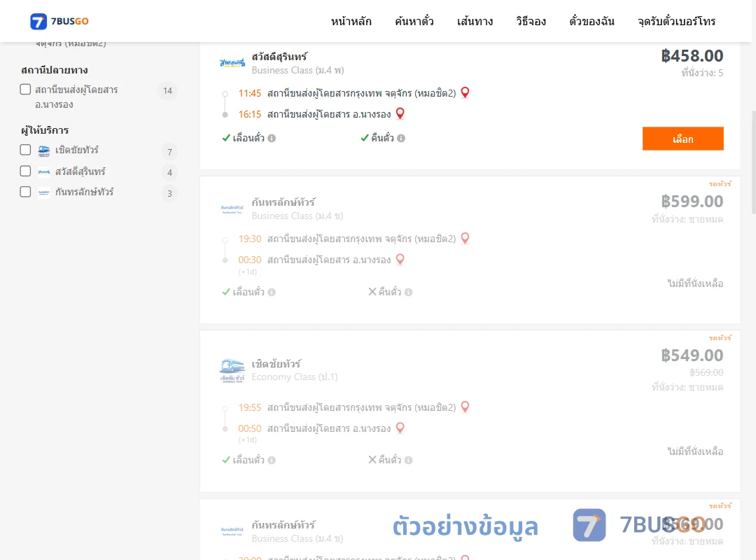
Task: Click count badge 14 for destination station
Action: 168,91
